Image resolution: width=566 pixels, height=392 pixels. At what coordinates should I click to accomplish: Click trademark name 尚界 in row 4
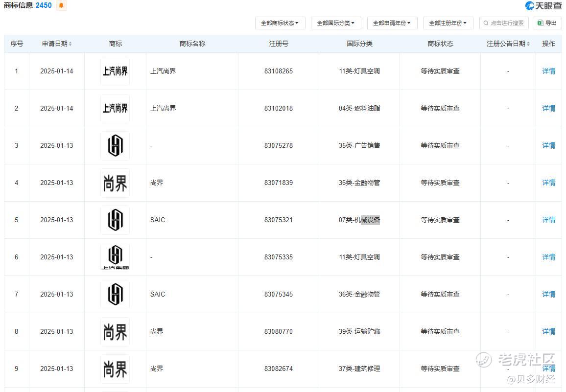pos(157,183)
